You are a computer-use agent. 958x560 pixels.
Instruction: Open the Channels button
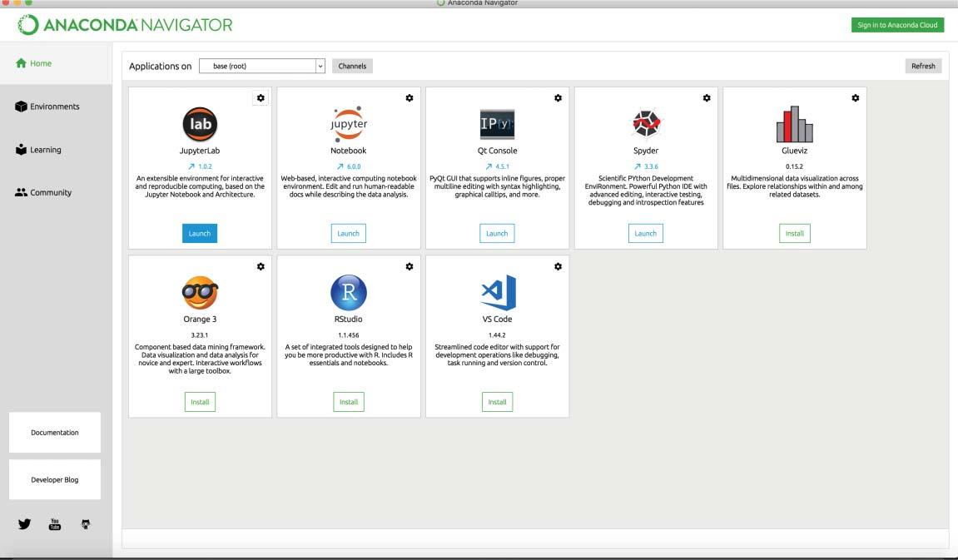(353, 66)
